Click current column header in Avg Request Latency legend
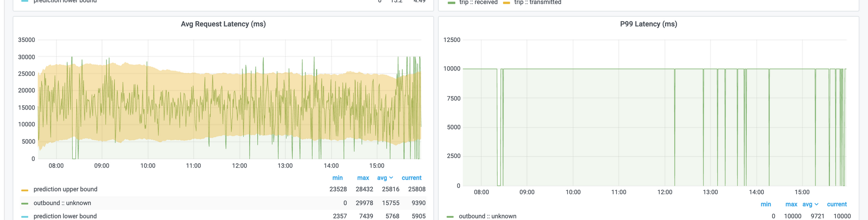The height and width of the screenshot is (220, 868). point(411,178)
